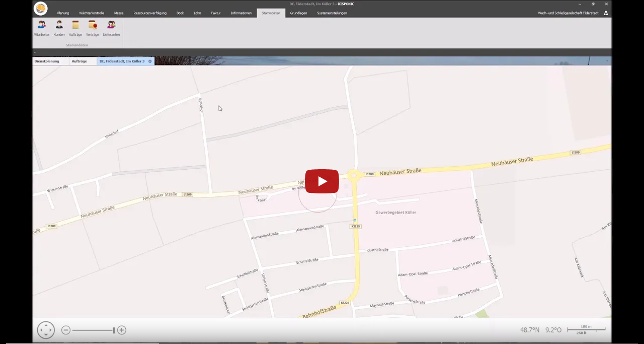Click the Wach- und Schließgesellschaft Filderstadt label
The width and height of the screenshot is (644, 344).
(568, 13)
